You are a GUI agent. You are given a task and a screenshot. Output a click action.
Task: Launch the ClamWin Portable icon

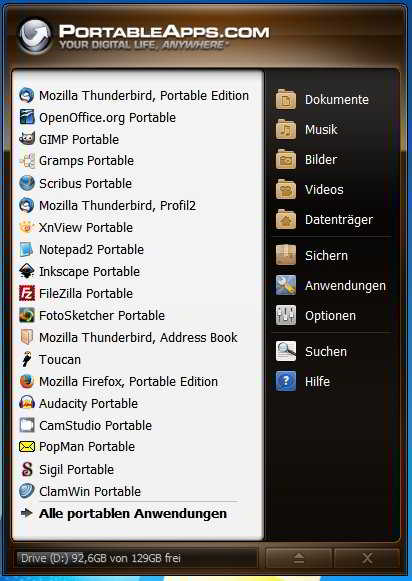point(27,491)
